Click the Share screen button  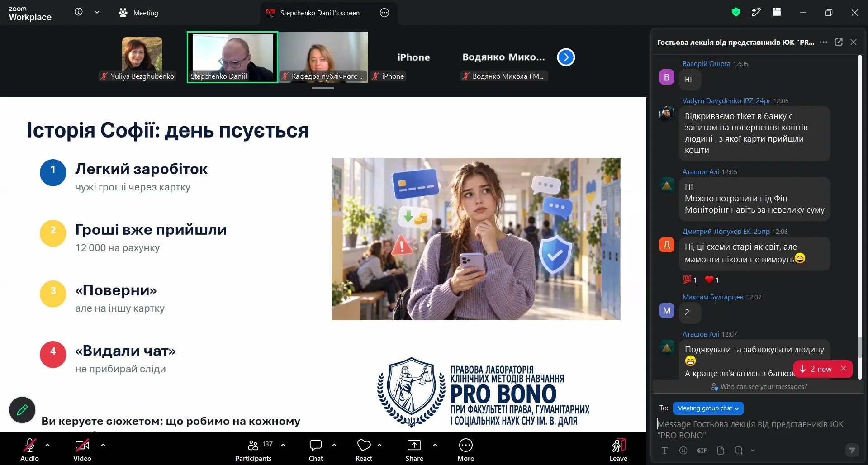(x=414, y=450)
